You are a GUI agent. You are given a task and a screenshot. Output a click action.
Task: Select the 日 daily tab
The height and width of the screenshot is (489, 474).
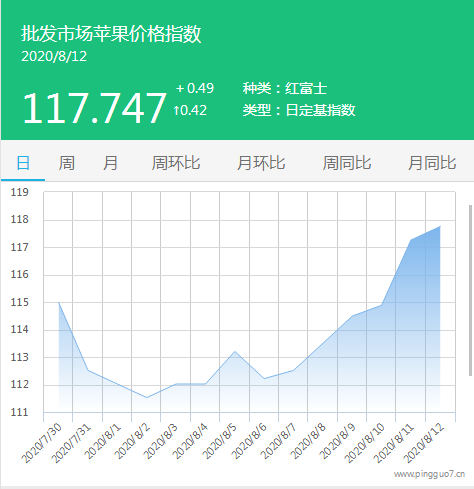pyautogui.click(x=23, y=163)
